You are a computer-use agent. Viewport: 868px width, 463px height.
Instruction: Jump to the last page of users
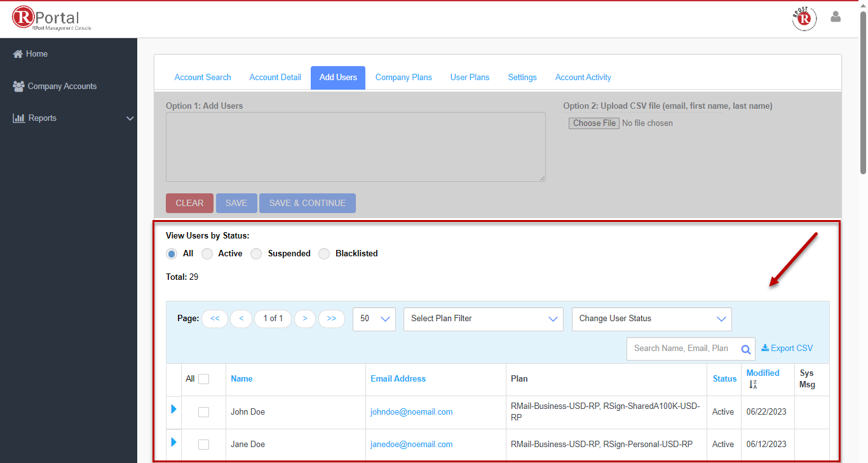331,319
